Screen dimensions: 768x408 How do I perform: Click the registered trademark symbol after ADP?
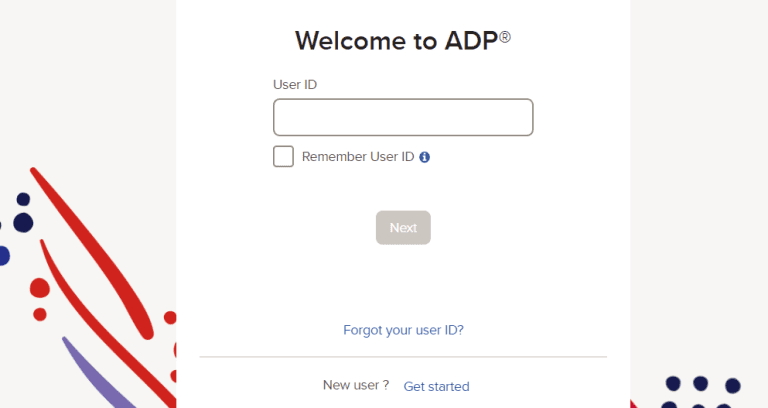(x=505, y=38)
